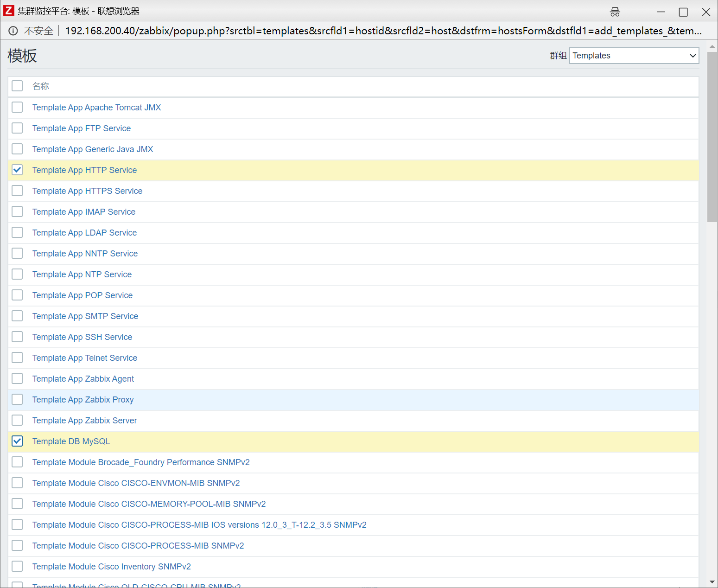Click the Template App POP Service link

click(83, 295)
